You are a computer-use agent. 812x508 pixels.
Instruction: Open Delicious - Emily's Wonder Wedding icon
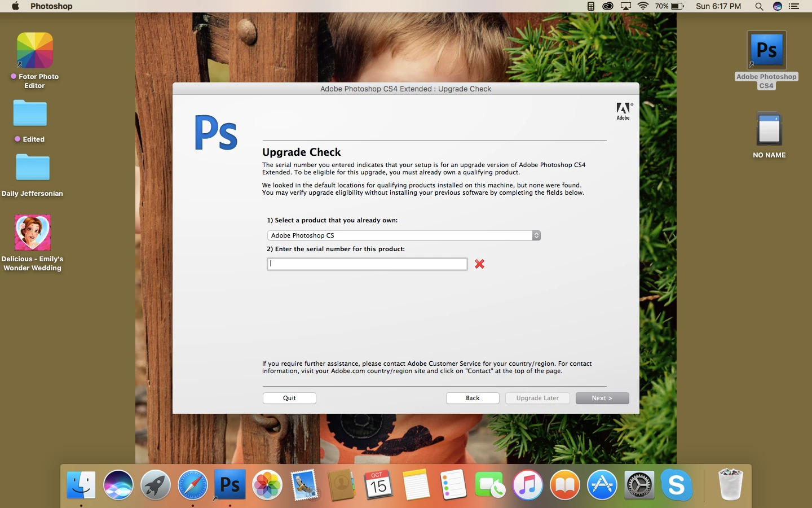[33, 233]
